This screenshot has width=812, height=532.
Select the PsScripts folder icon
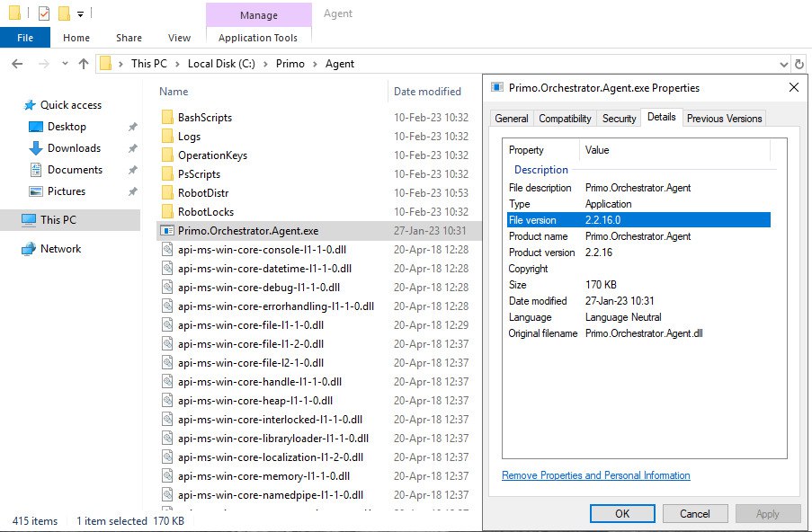click(x=167, y=174)
